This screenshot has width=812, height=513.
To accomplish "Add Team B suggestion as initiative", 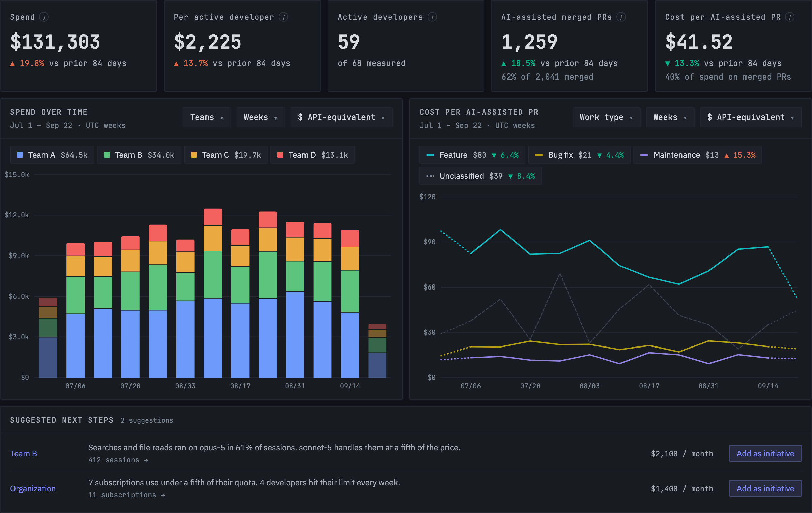I will coord(765,454).
